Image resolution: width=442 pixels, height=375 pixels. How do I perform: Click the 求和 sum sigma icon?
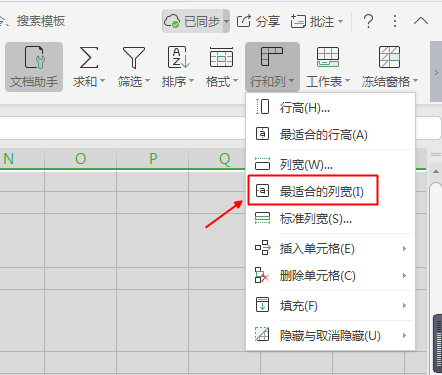(x=89, y=57)
